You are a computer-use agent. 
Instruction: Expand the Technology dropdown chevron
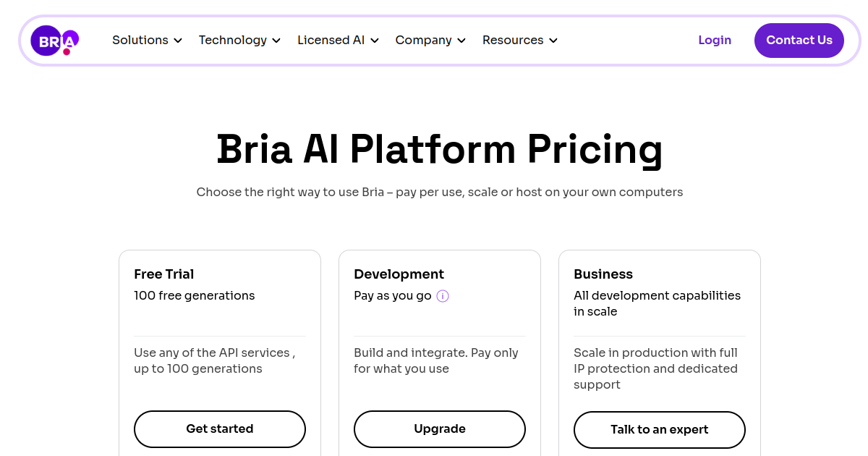pos(276,41)
